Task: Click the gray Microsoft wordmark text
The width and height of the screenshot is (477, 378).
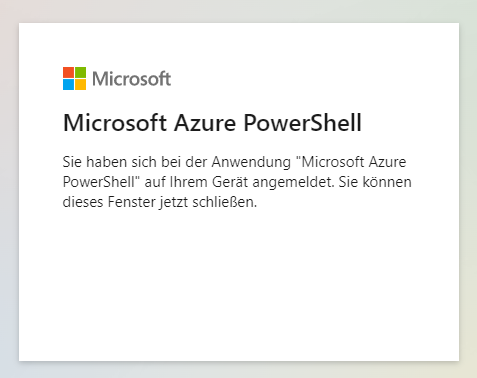Action: pos(132,79)
